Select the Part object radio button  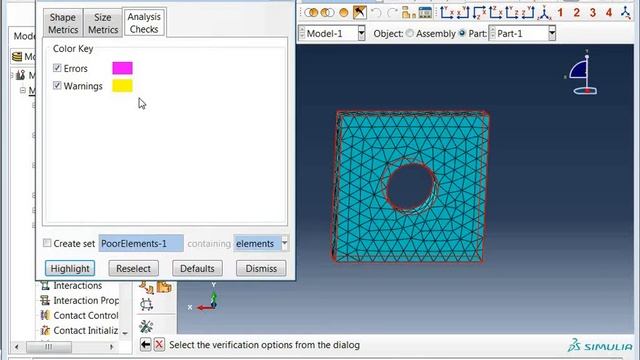pos(462,33)
